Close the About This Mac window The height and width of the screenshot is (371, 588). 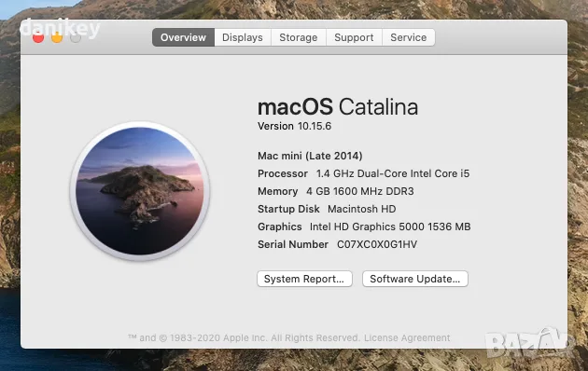point(38,37)
